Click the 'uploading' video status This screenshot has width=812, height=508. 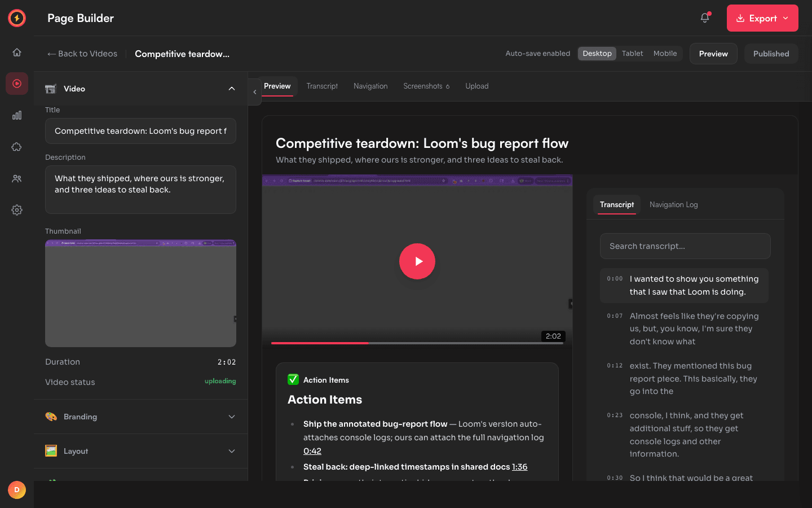coord(220,382)
